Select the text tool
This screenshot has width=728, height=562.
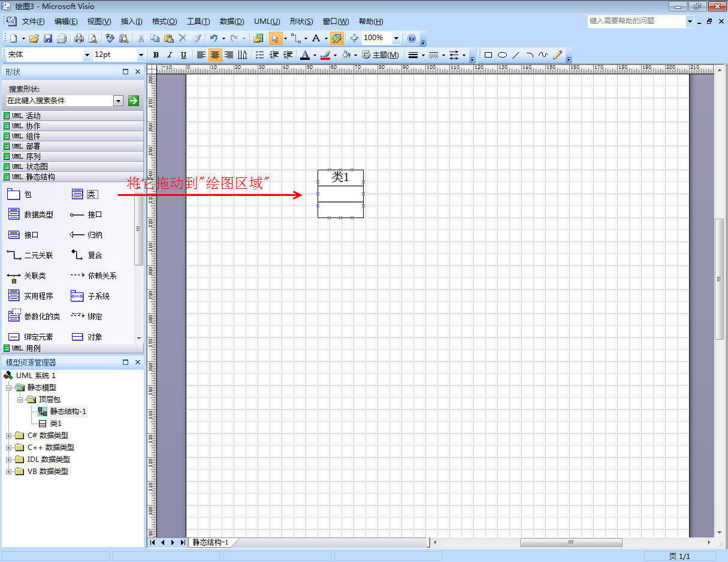coord(316,38)
